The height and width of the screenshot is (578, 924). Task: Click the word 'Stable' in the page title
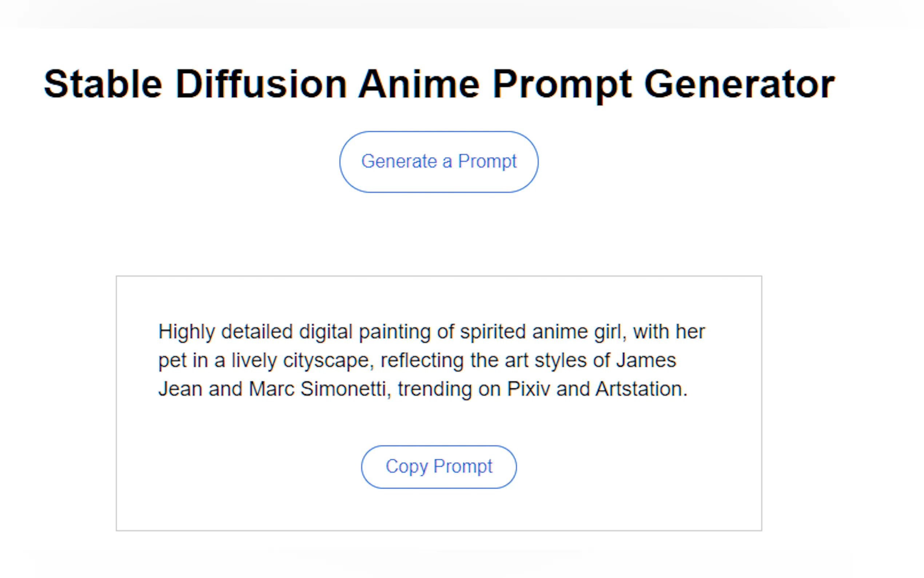pos(103,84)
